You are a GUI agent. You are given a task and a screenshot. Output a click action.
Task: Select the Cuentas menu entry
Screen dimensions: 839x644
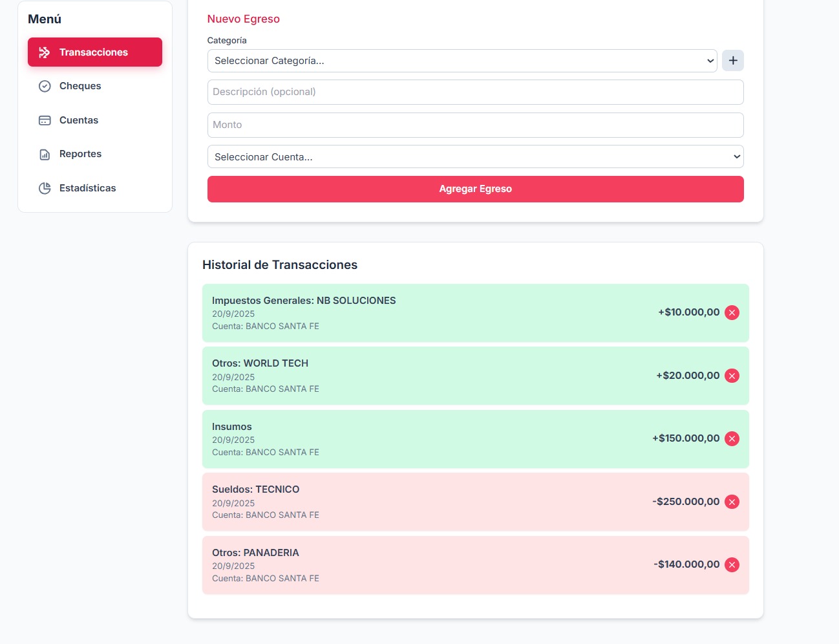pos(79,120)
